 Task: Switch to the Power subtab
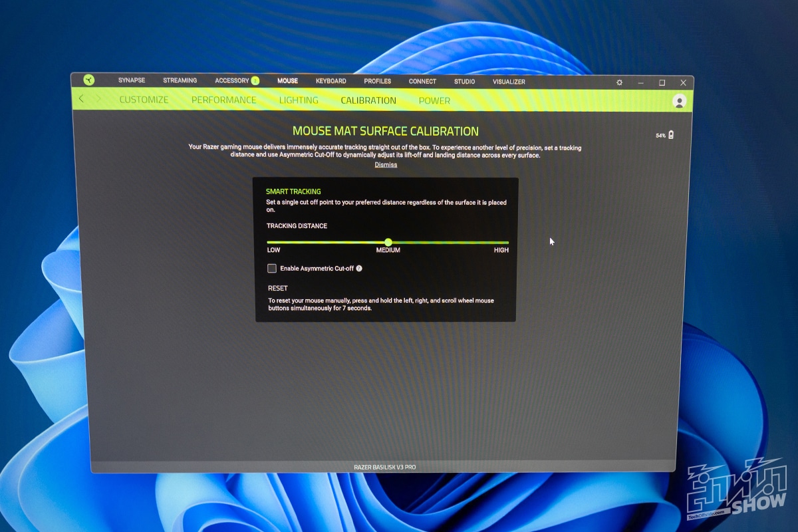coord(434,101)
